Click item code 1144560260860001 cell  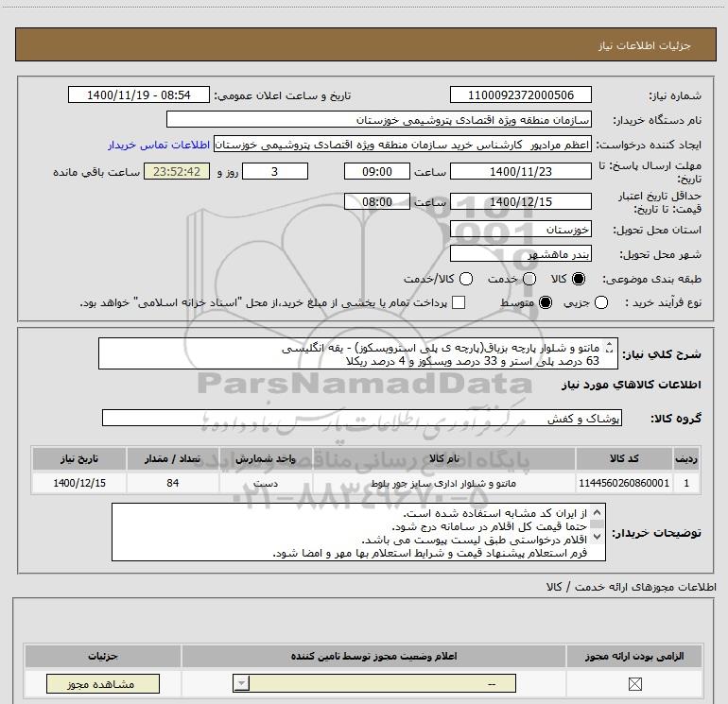(x=624, y=483)
